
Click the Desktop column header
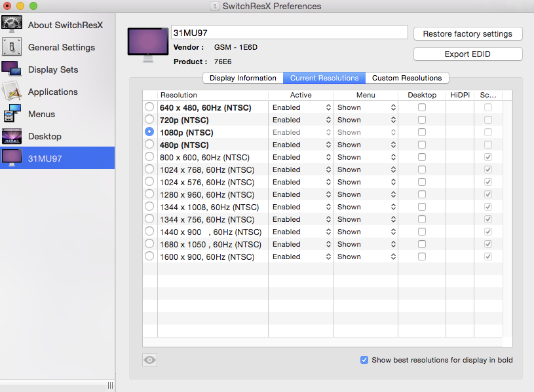click(422, 95)
